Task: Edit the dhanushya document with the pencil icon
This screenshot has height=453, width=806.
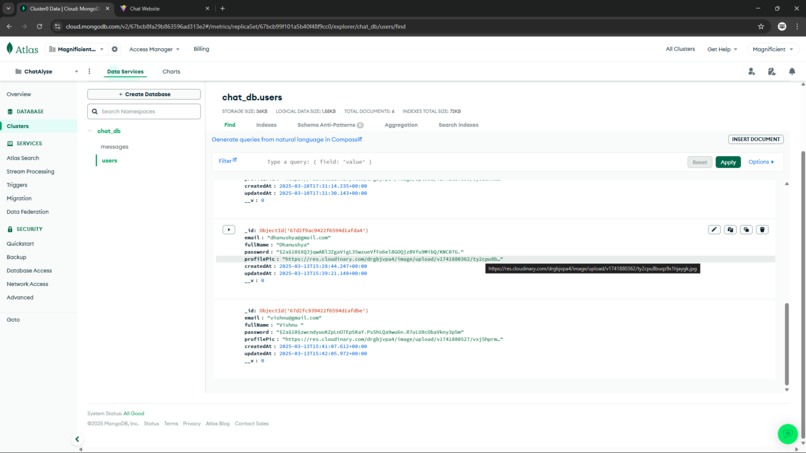Action: [x=714, y=230]
